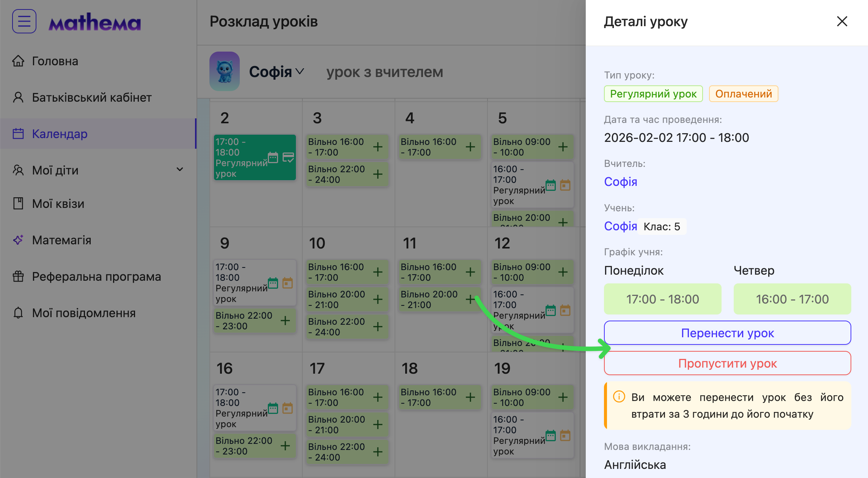Click plus on day 10 slot 22:00-24:00
Image resolution: width=868 pixels, height=478 pixels.
click(x=377, y=327)
